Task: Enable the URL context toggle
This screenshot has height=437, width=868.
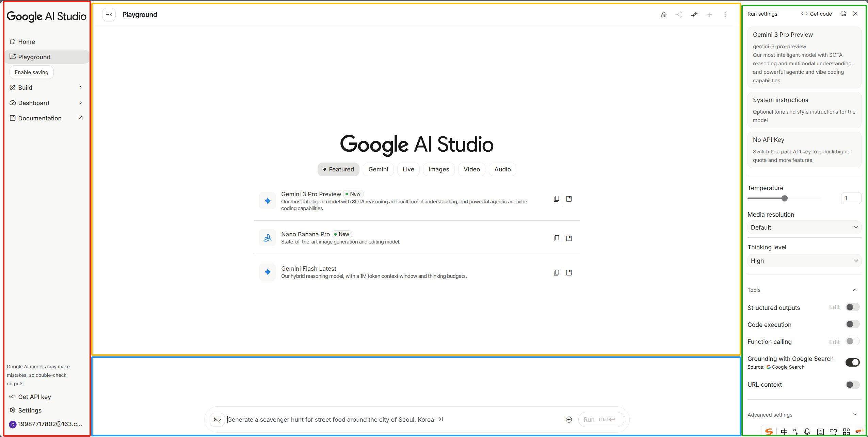Action: (852, 385)
